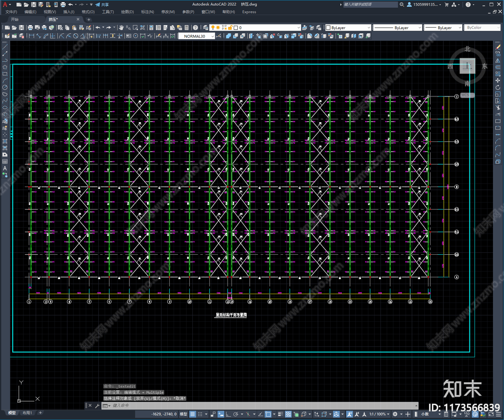The image size is (504, 420).
Task: Toggle ortho mode in status bar
Action: coord(228,414)
